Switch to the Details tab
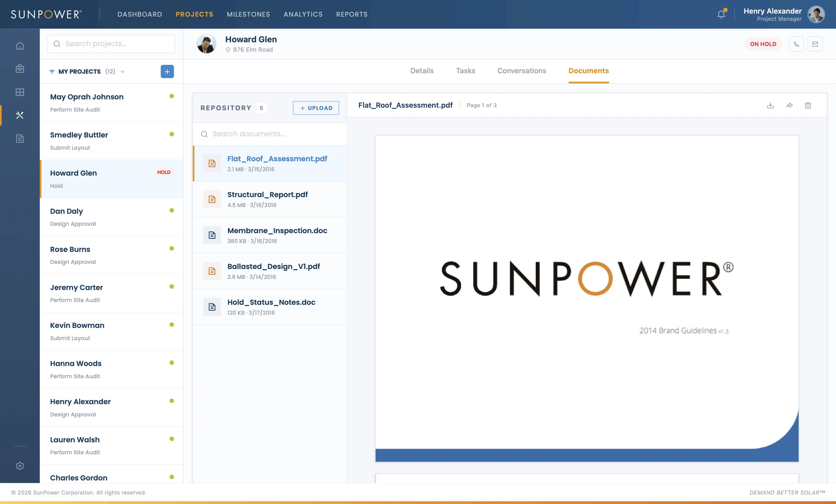This screenshot has height=504, width=836. pyautogui.click(x=422, y=71)
